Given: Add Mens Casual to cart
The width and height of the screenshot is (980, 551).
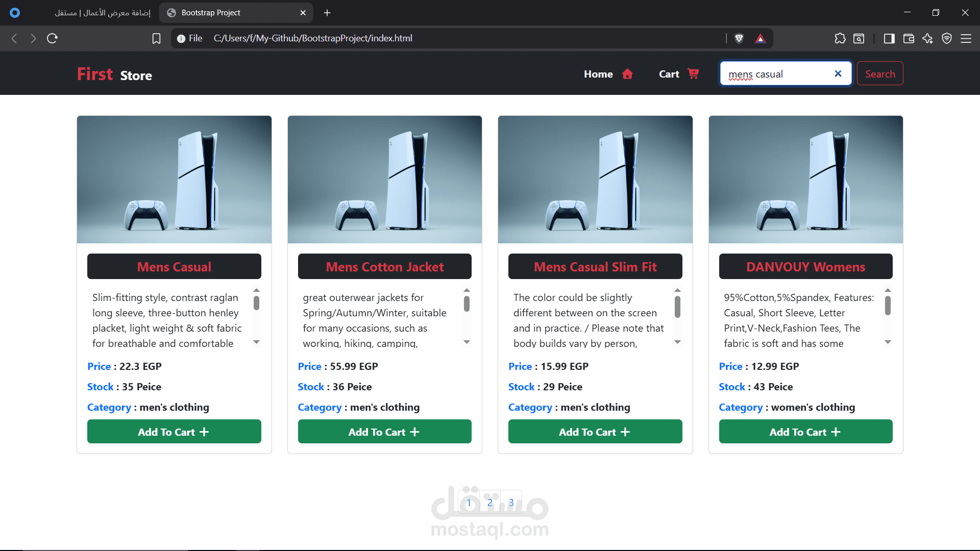Looking at the screenshot, I should click(174, 432).
